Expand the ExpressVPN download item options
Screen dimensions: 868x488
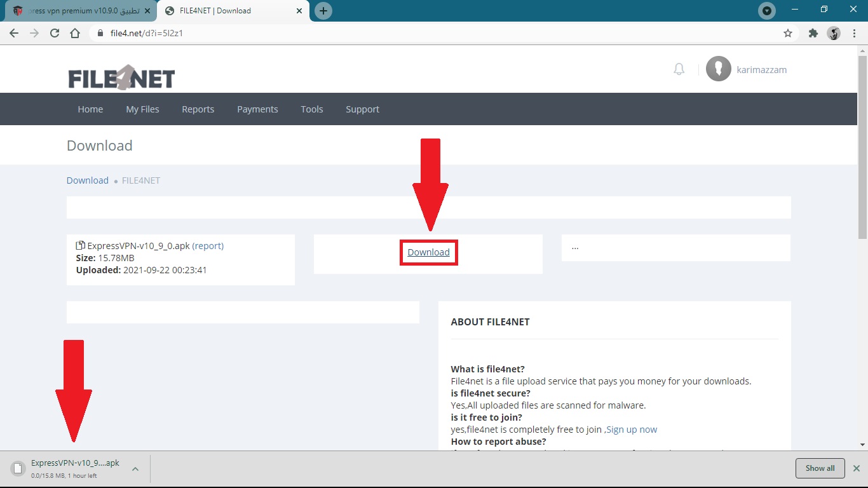click(x=135, y=469)
